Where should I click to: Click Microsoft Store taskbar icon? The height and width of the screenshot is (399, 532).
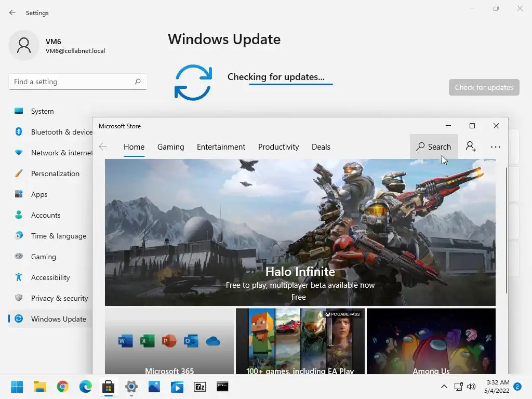(108, 387)
